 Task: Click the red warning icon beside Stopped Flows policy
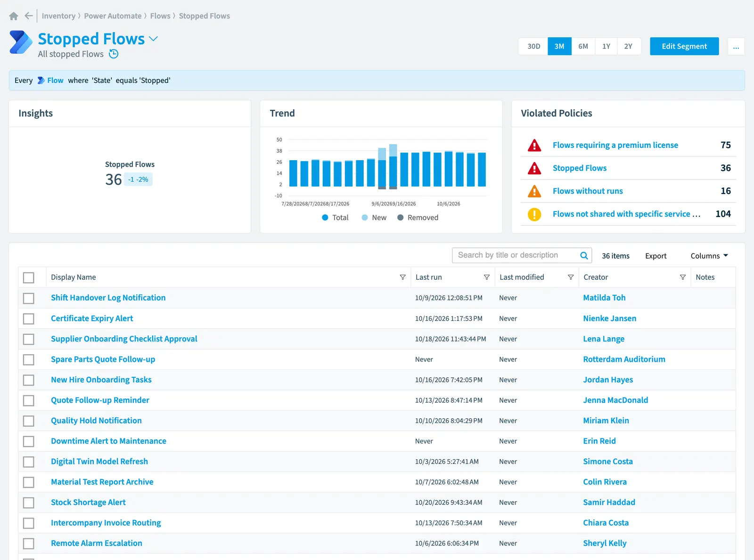click(x=534, y=168)
